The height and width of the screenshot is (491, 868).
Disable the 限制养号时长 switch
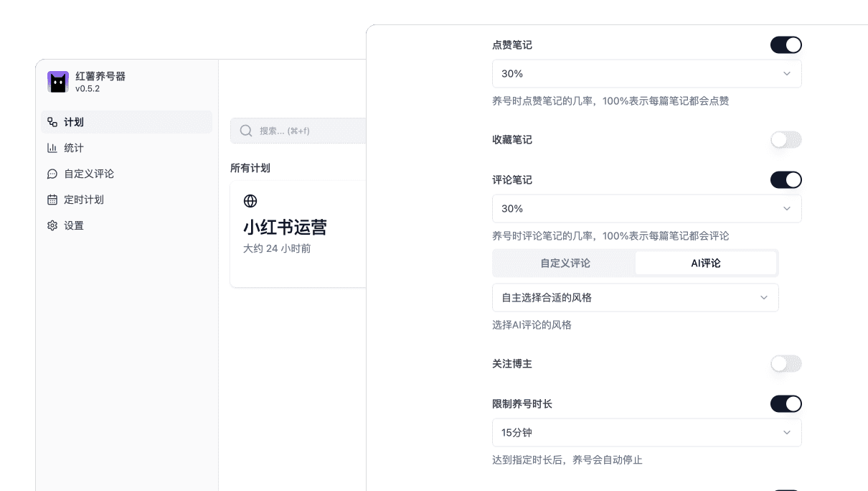[x=786, y=404]
